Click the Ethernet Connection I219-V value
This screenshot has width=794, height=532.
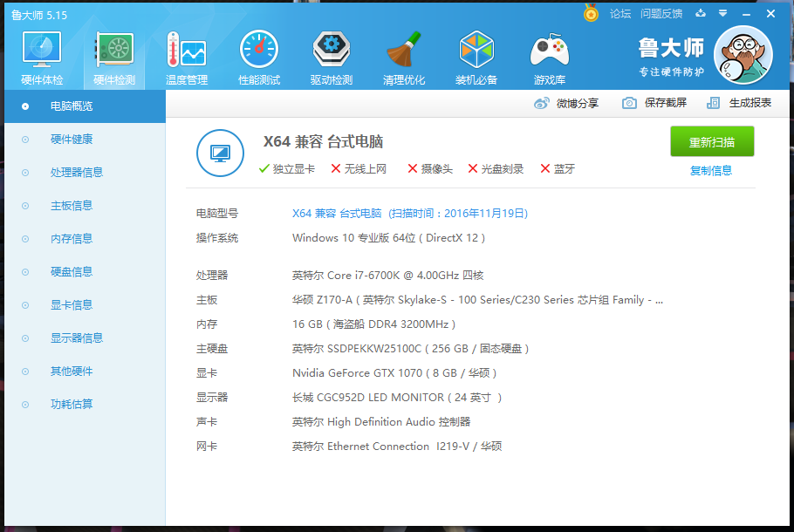click(397, 447)
